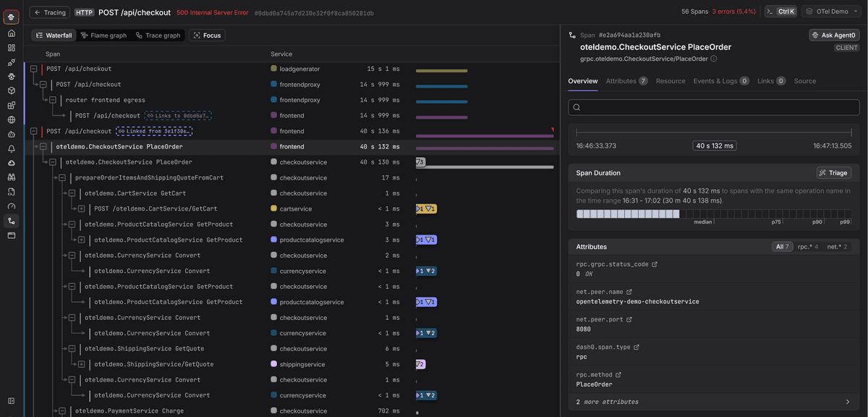Viewport: 868px width, 417px height.
Task: Click the Triage button
Action: 834,172
